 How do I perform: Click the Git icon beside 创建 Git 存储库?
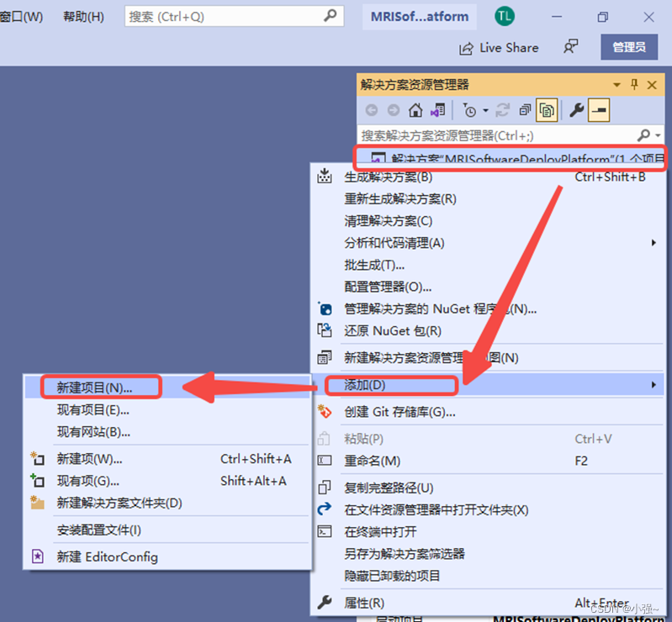click(325, 411)
